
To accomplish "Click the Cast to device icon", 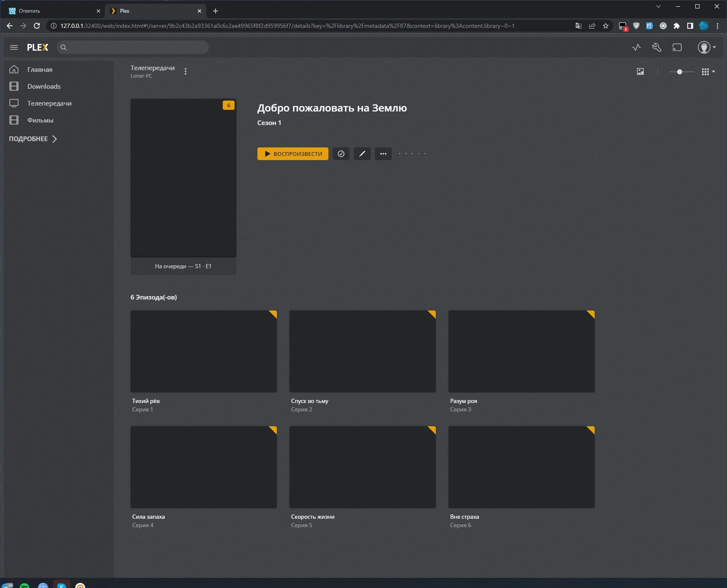I will tap(677, 47).
